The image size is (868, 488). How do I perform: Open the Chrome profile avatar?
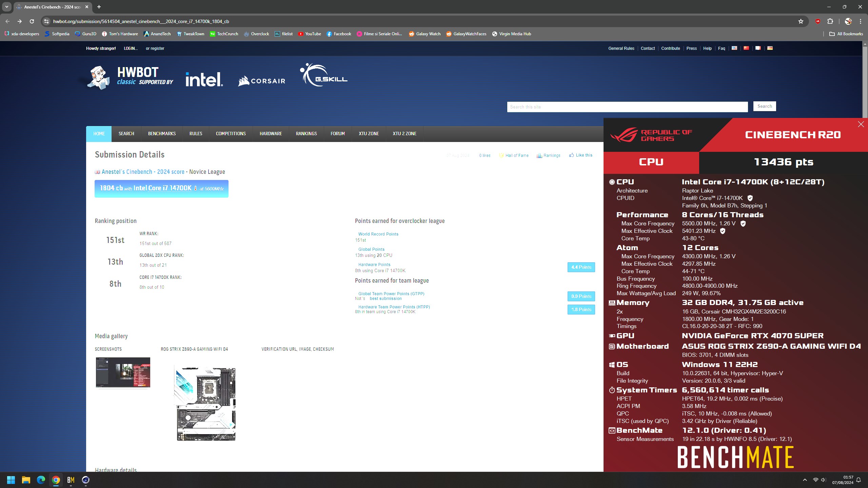pyautogui.click(x=848, y=21)
